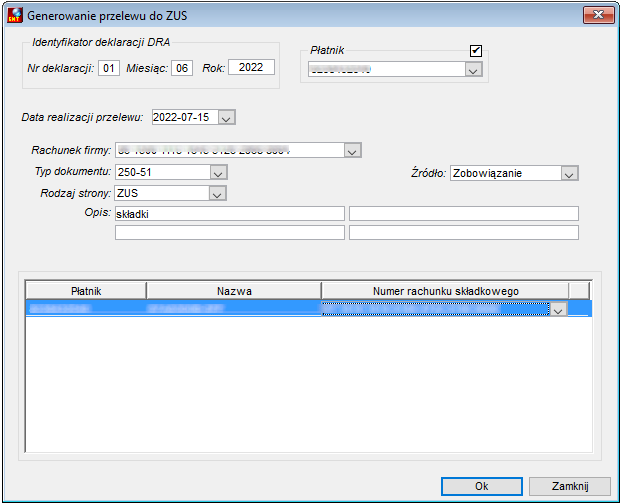Click the second-row left Opis field

[x=230, y=232]
